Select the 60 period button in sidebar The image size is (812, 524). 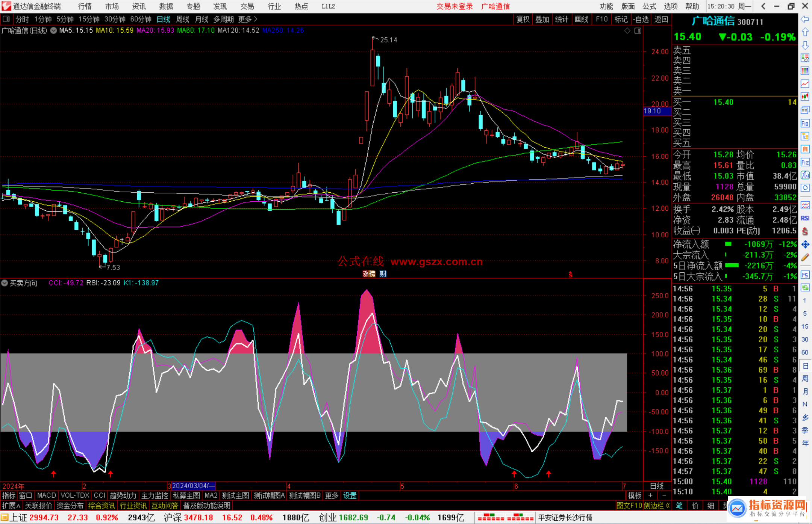[804, 352]
